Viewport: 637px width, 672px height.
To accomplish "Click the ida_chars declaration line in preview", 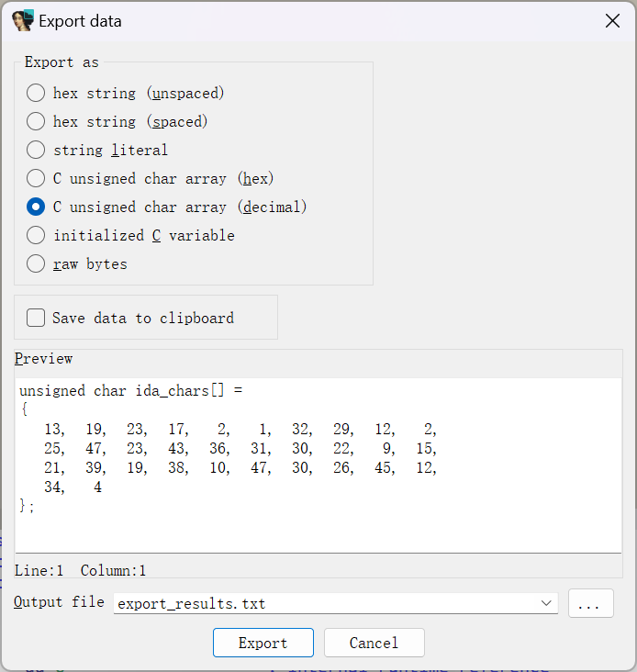I will coord(131,391).
